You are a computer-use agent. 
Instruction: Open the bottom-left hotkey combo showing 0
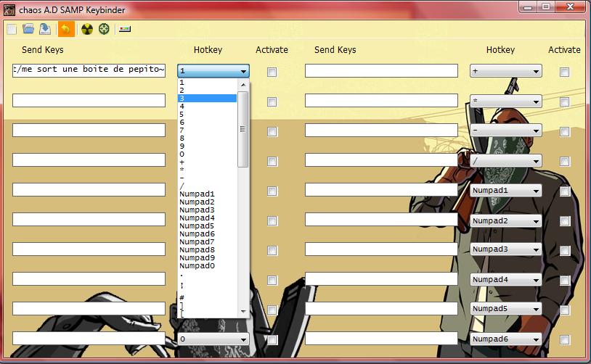[213, 339]
